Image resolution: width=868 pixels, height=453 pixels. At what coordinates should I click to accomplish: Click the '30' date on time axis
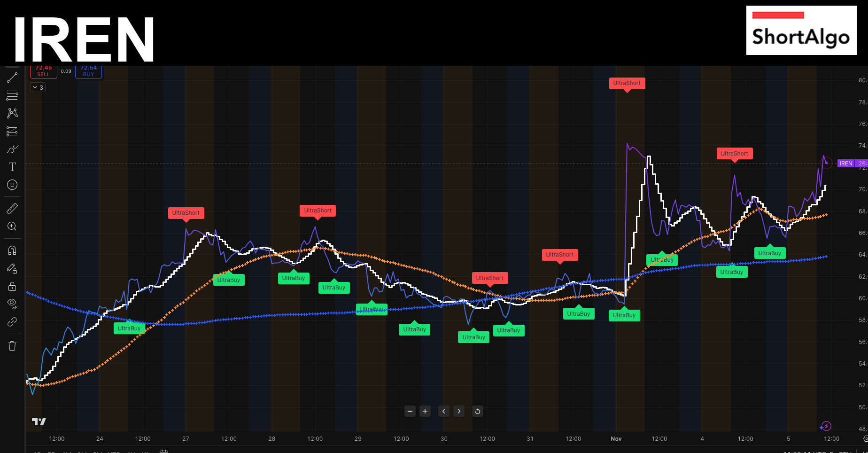[444, 439]
